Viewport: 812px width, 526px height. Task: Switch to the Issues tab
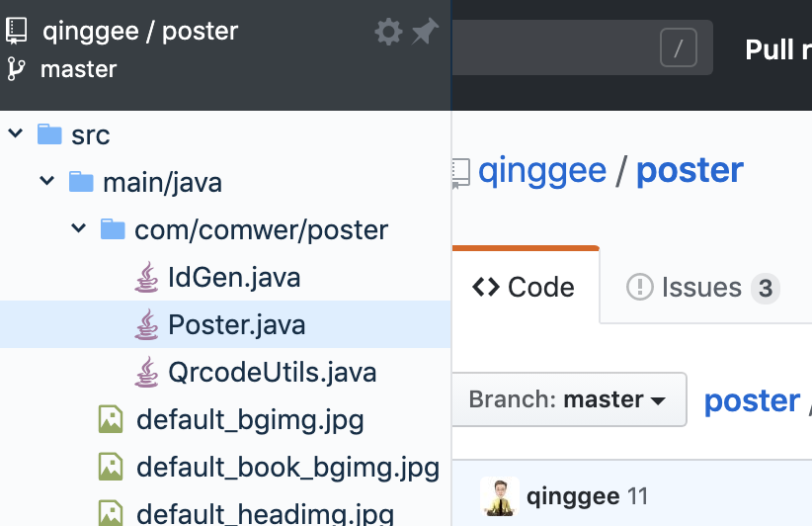pos(702,288)
